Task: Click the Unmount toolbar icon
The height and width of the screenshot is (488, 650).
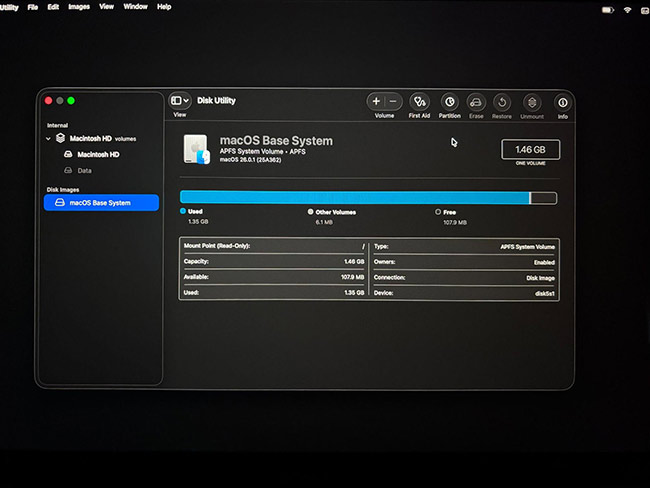Action: coord(532,102)
